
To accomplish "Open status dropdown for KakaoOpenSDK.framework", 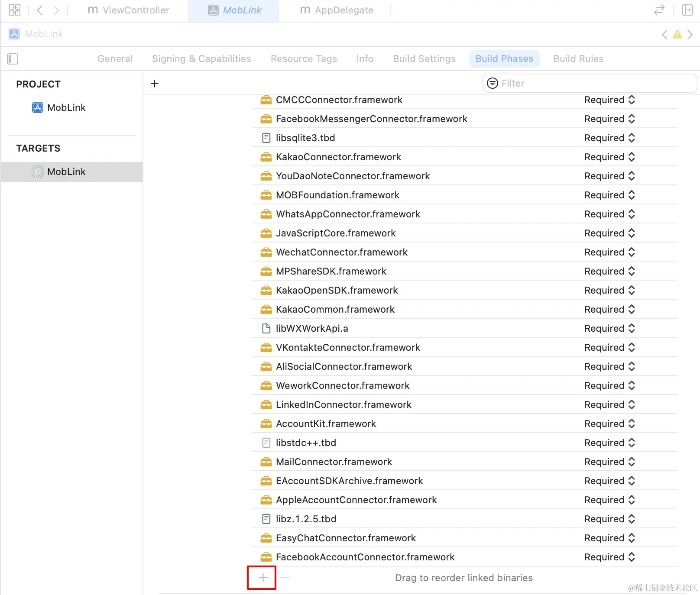I will 609,290.
